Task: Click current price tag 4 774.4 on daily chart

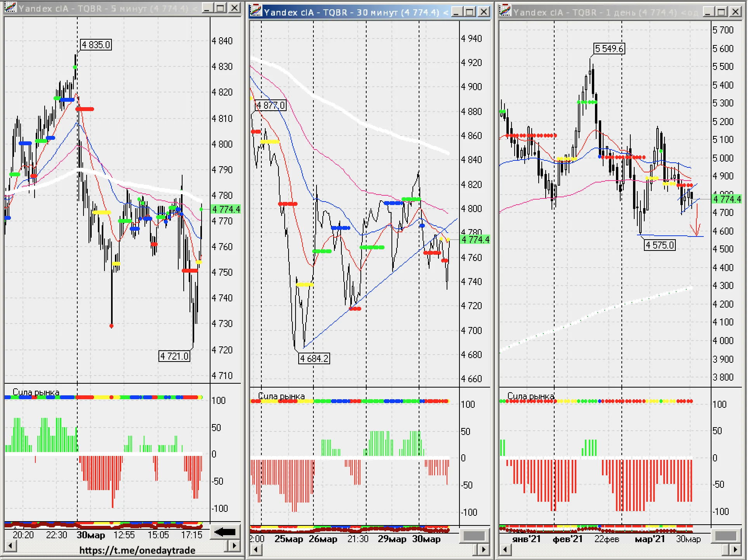Action: [x=727, y=199]
